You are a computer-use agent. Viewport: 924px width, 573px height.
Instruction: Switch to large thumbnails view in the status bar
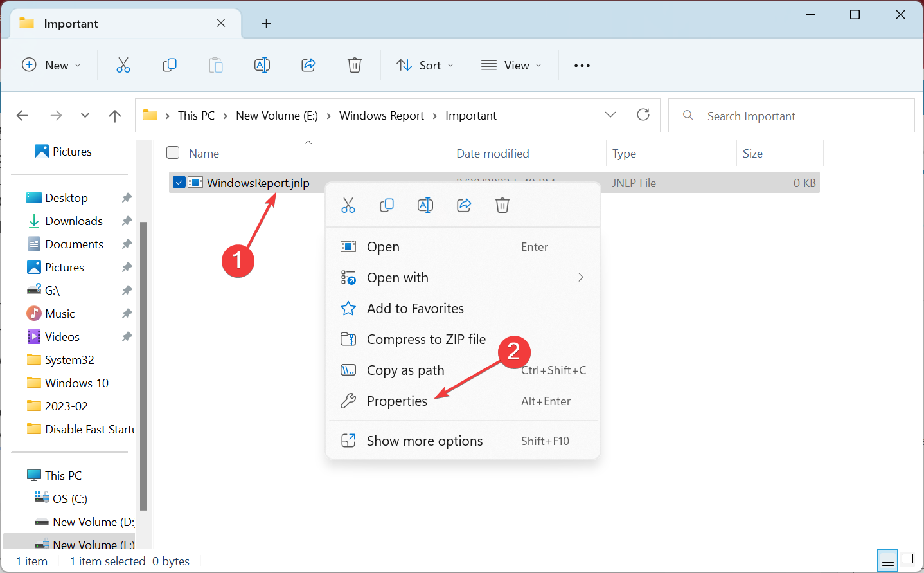tap(907, 560)
